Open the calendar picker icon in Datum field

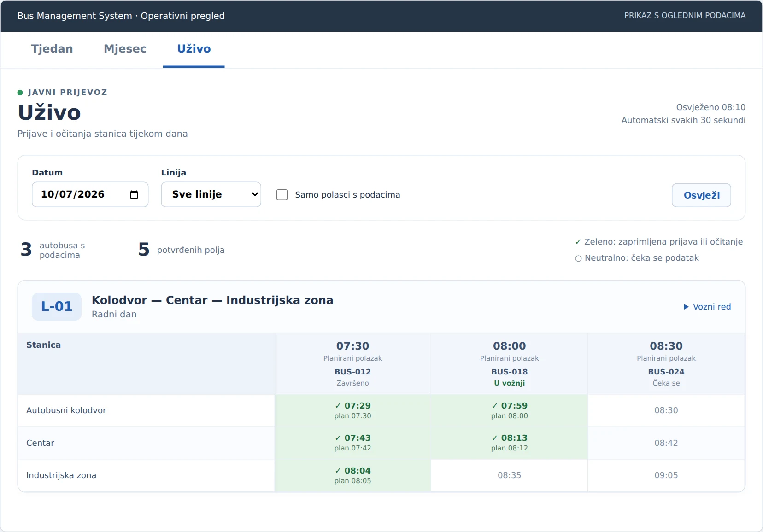tap(134, 194)
